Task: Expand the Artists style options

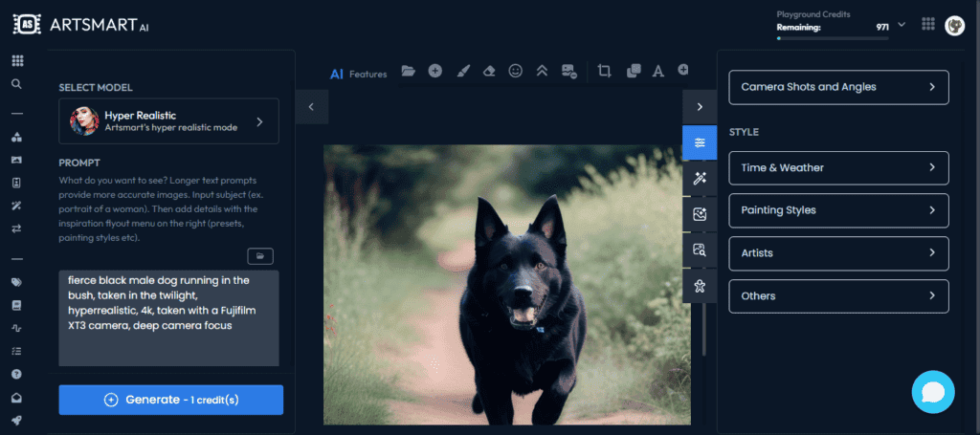Action: coord(838,253)
